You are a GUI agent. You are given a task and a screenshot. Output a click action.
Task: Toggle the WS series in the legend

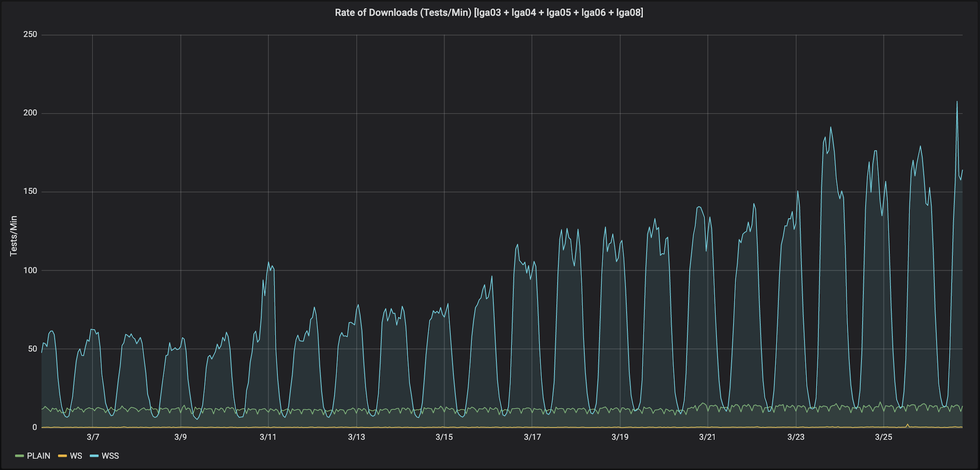(x=76, y=456)
